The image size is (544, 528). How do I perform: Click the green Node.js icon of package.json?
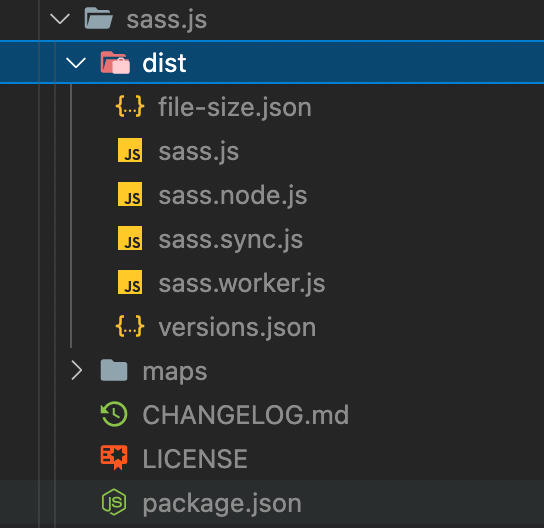click(x=114, y=502)
